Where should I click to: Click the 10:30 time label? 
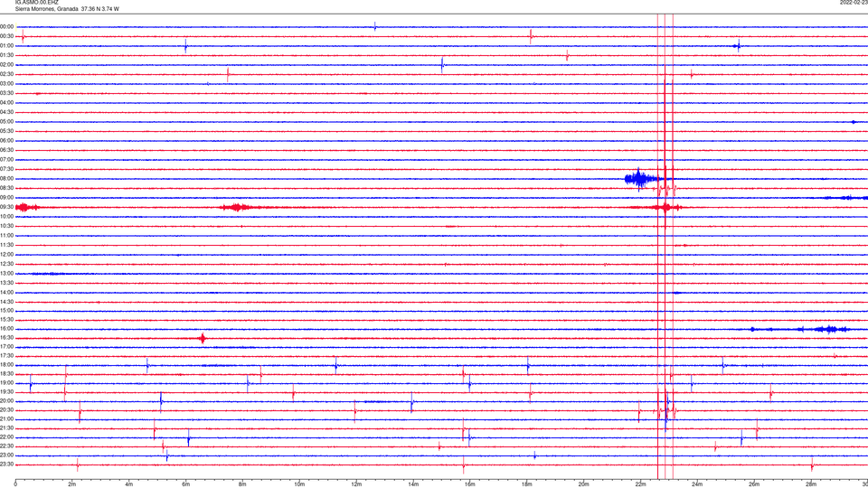click(x=6, y=226)
